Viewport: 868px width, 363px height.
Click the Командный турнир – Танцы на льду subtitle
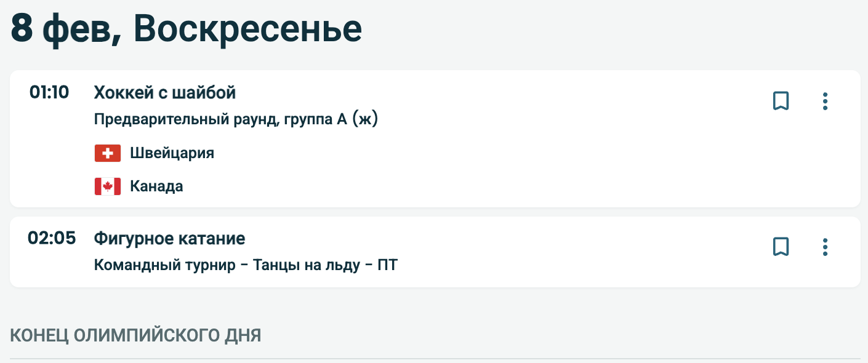246,265
